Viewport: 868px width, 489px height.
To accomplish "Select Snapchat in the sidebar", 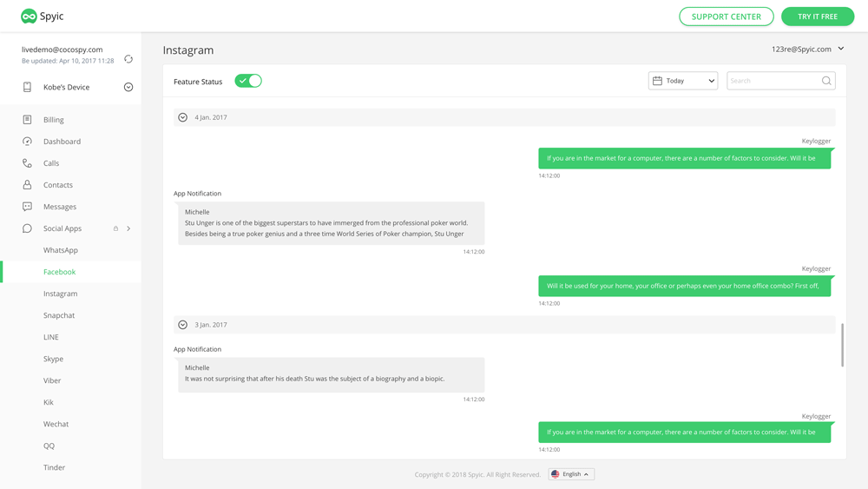I will [x=59, y=315].
